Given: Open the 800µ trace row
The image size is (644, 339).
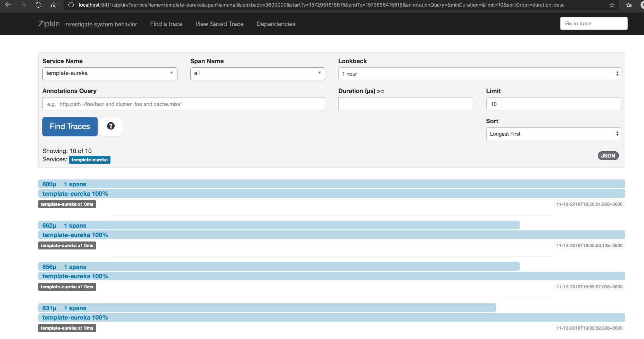Looking at the screenshot, I should pyautogui.click(x=331, y=184).
